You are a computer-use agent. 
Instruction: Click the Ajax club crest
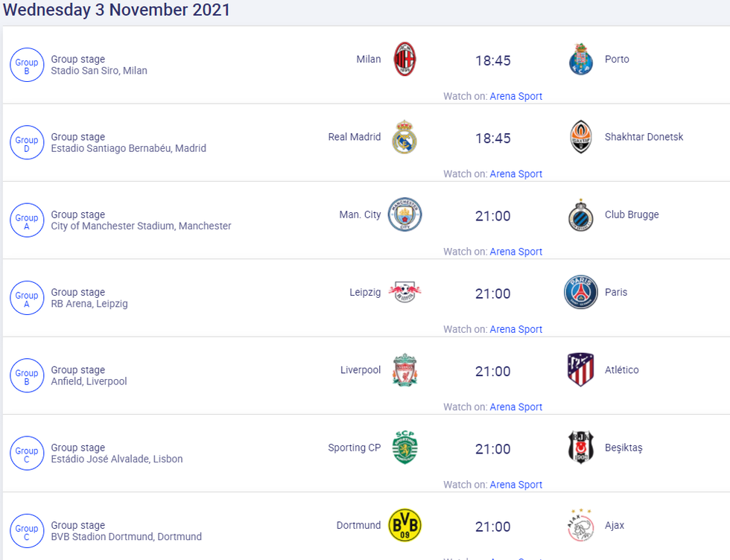(x=580, y=526)
